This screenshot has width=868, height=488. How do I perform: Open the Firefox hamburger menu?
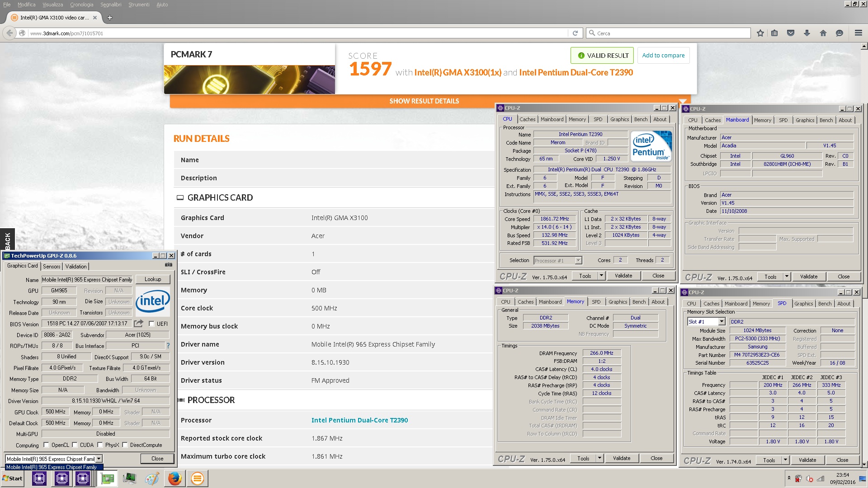click(858, 33)
